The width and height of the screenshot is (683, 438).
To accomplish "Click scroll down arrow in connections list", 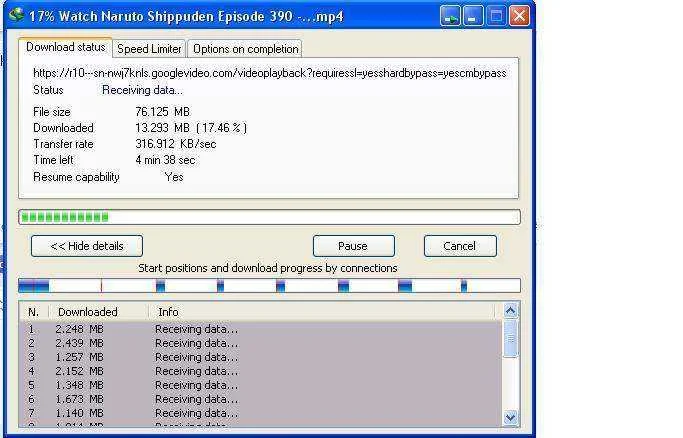I will pos(511,418).
